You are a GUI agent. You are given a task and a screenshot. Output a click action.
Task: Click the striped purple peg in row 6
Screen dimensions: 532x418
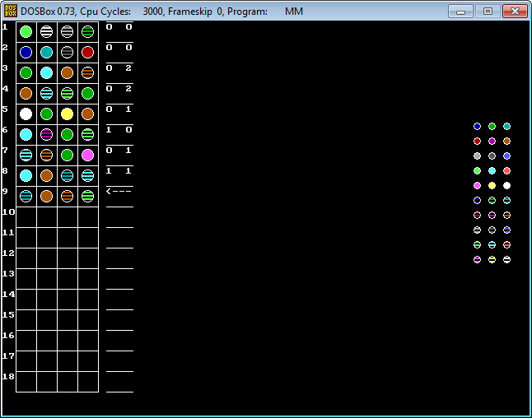47,134
